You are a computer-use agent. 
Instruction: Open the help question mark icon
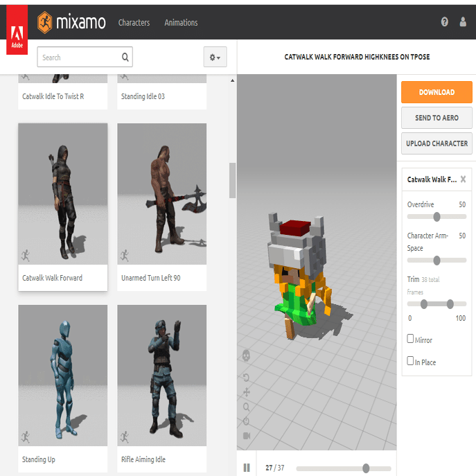pyautogui.click(x=444, y=22)
